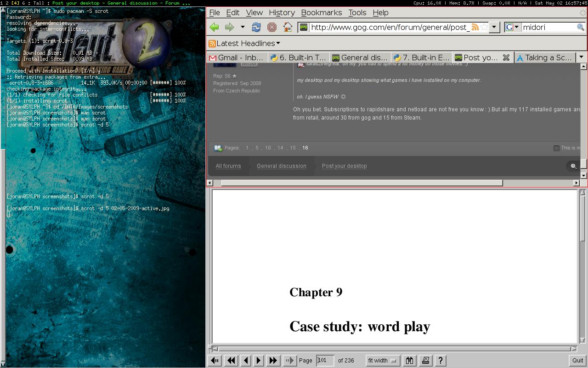Screen dimensions: 588x368
Task: Select workspace 2 in the top bar
Action: click(x=7, y=3)
